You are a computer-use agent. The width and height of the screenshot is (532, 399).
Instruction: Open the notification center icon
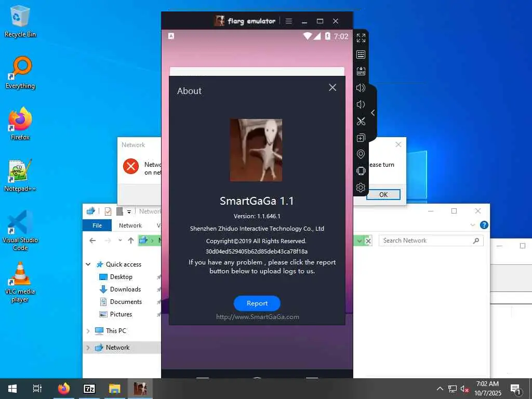pos(515,389)
